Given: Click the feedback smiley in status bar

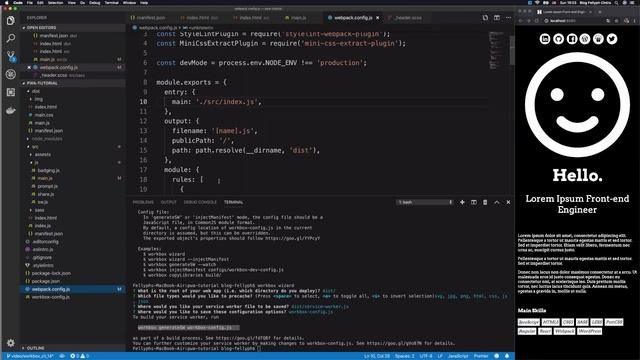Looking at the screenshot, I should tap(497, 356).
